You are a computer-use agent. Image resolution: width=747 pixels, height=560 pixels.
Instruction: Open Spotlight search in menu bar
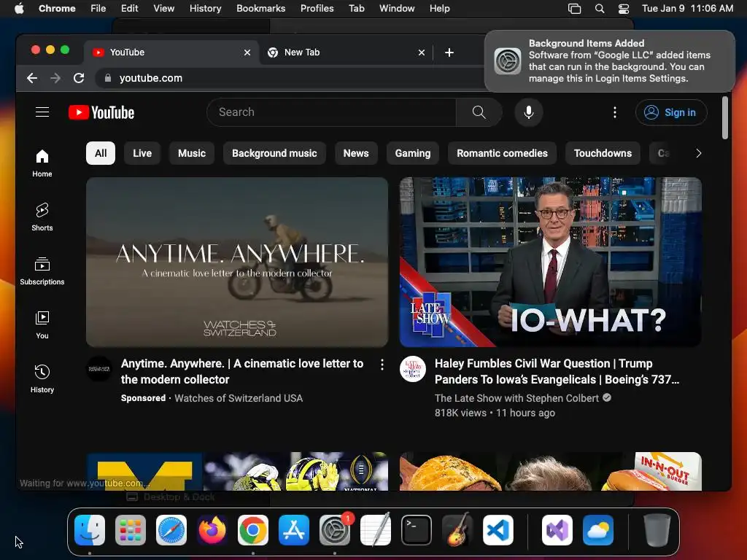[x=600, y=9]
